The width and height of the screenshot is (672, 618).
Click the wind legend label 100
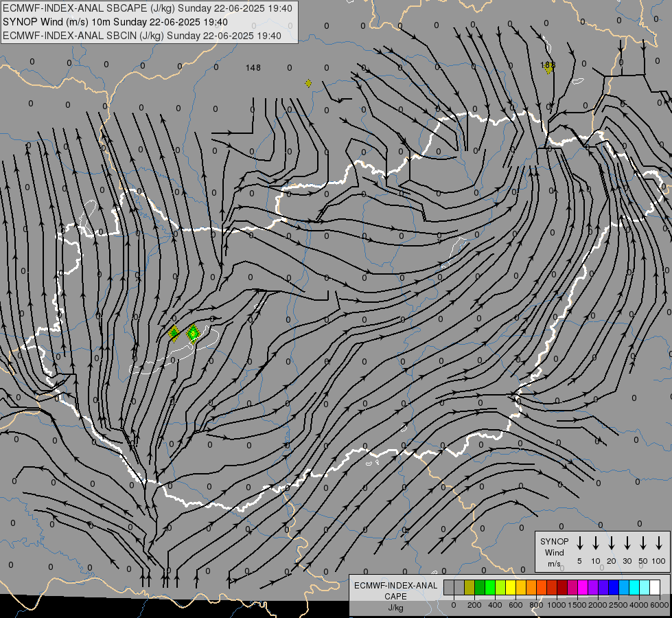click(x=659, y=561)
